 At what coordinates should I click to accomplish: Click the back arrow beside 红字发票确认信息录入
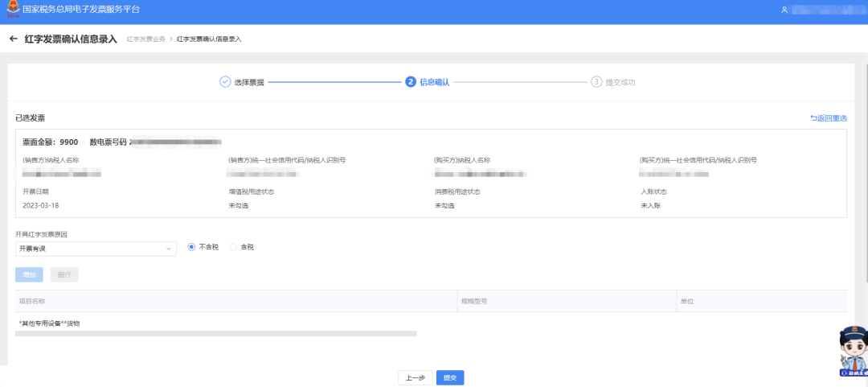click(13, 39)
